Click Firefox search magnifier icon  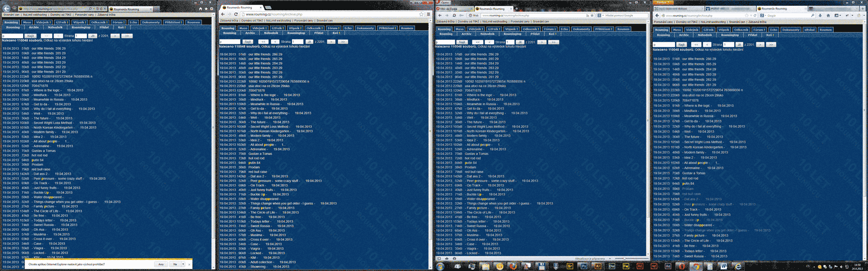(x=812, y=15)
